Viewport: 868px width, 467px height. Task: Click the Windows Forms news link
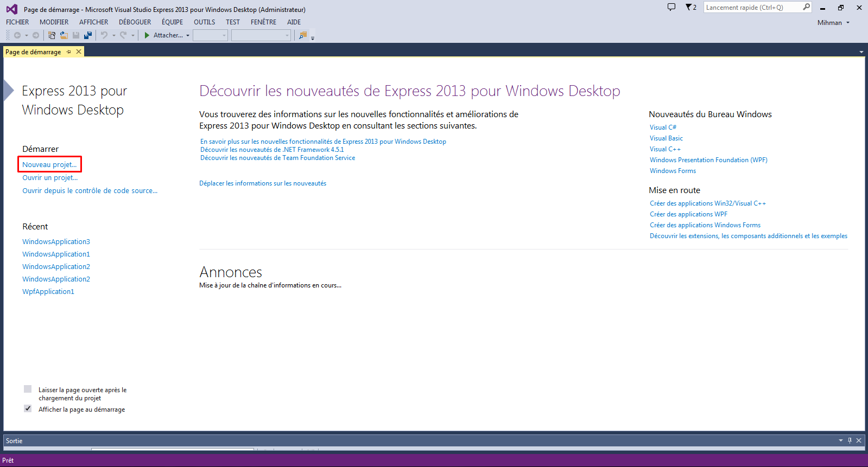click(x=673, y=170)
